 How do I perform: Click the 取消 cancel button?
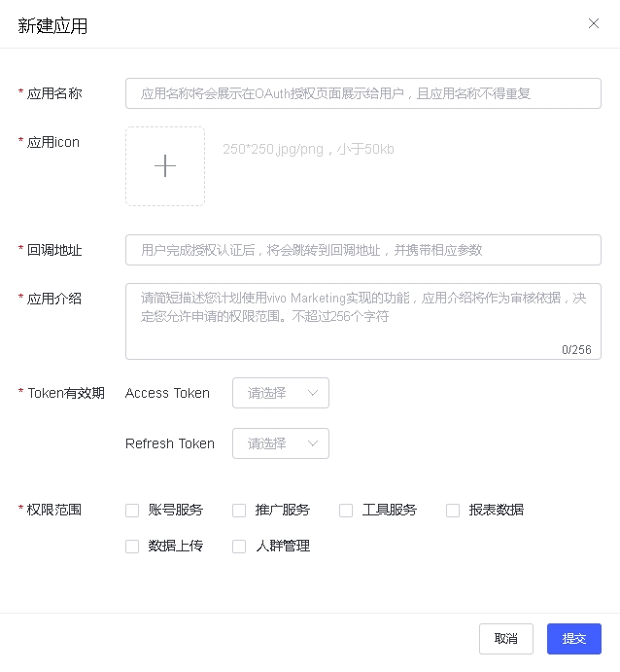click(x=506, y=639)
